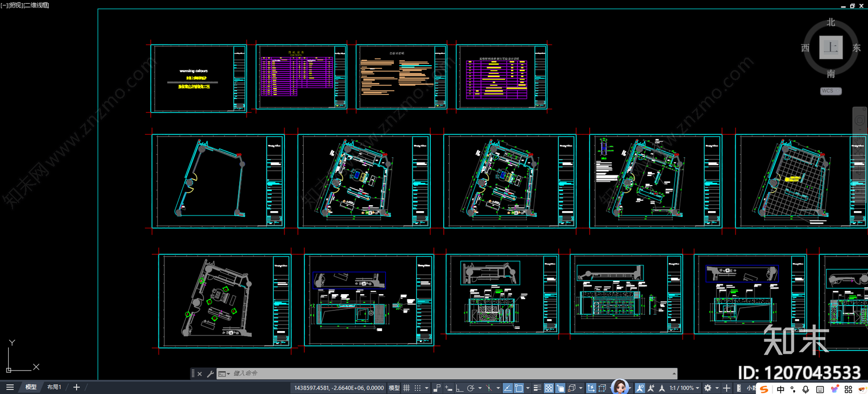Click 北 north on the ViewCube compass
The image size is (868, 394).
coord(831,22)
